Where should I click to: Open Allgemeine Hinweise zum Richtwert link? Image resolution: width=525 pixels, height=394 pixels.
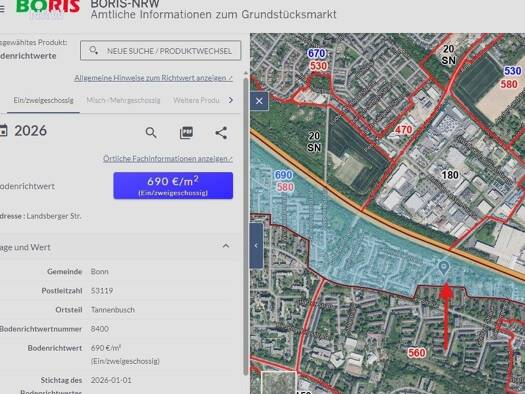pyautogui.click(x=153, y=78)
